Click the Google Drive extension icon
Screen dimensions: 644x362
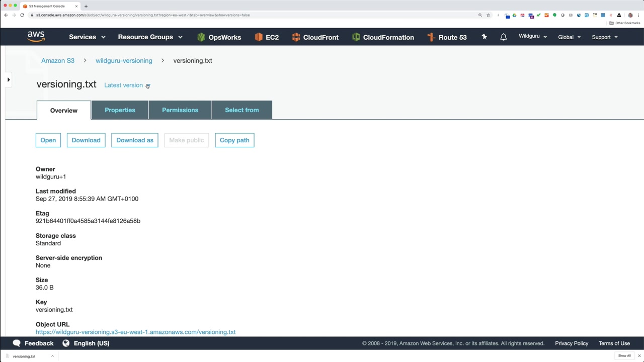click(x=514, y=15)
